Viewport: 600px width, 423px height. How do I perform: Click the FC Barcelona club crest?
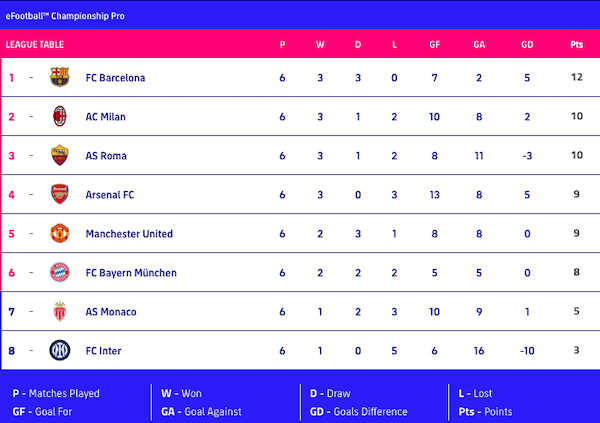pos(59,78)
